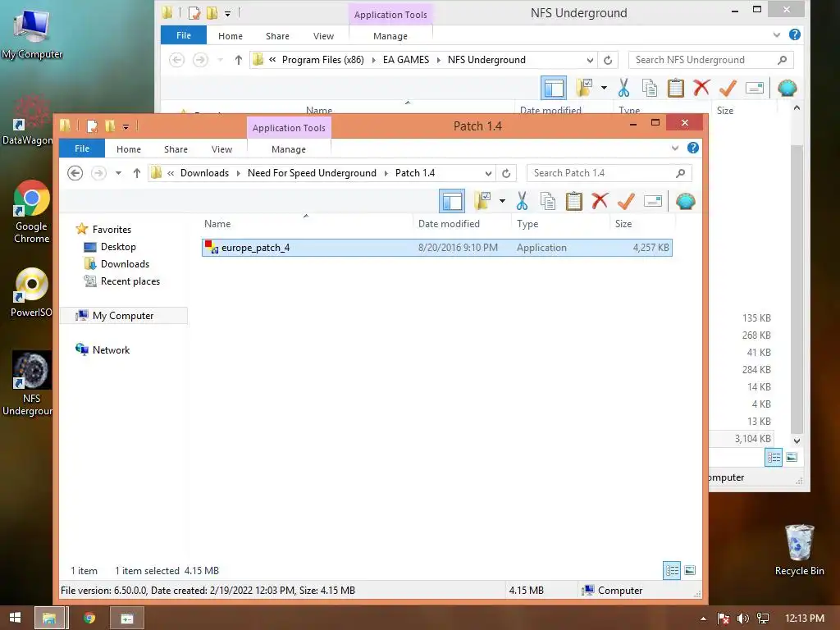Toggle preview pane icon in NFS Underground window
Viewport: 840px width, 630px height.
coord(554,88)
